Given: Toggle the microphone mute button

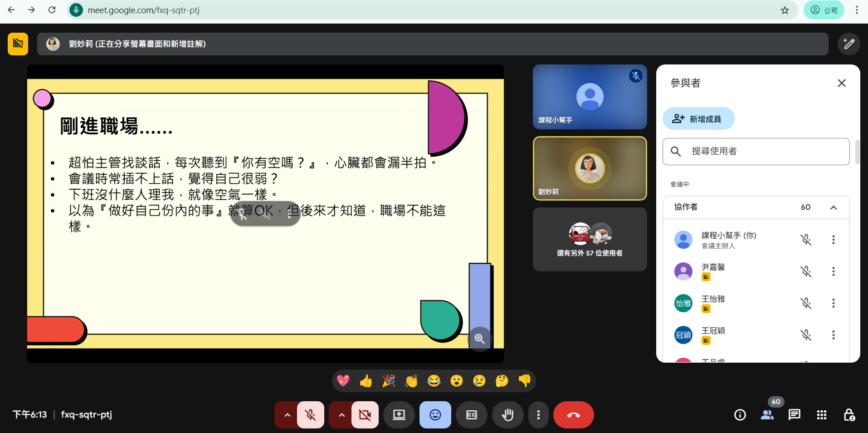Looking at the screenshot, I should [311, 415].
